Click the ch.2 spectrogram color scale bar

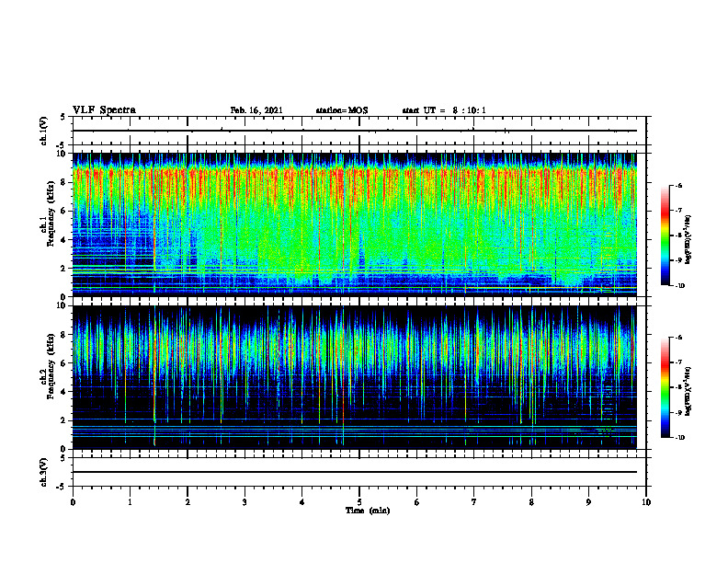click(665, 387)
